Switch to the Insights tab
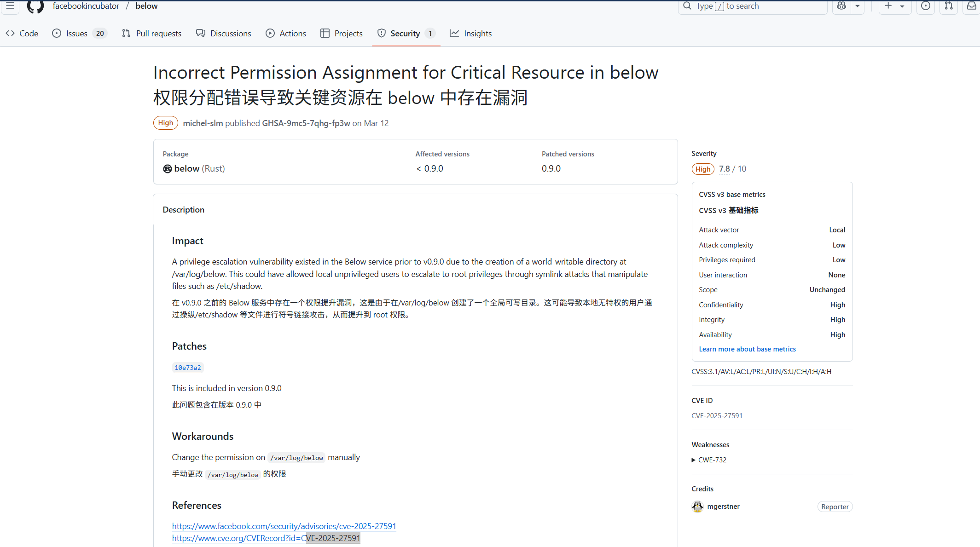Screen dimensions: 980x547 [471, 34]
